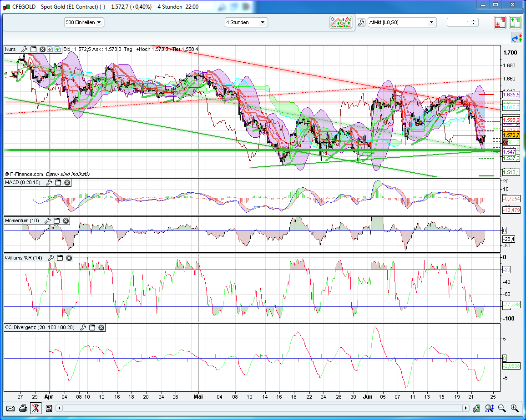Viewport: 526px width, 420px height.
Task: Open wrench settings for MACD indicator
Action: coord(48,182)
